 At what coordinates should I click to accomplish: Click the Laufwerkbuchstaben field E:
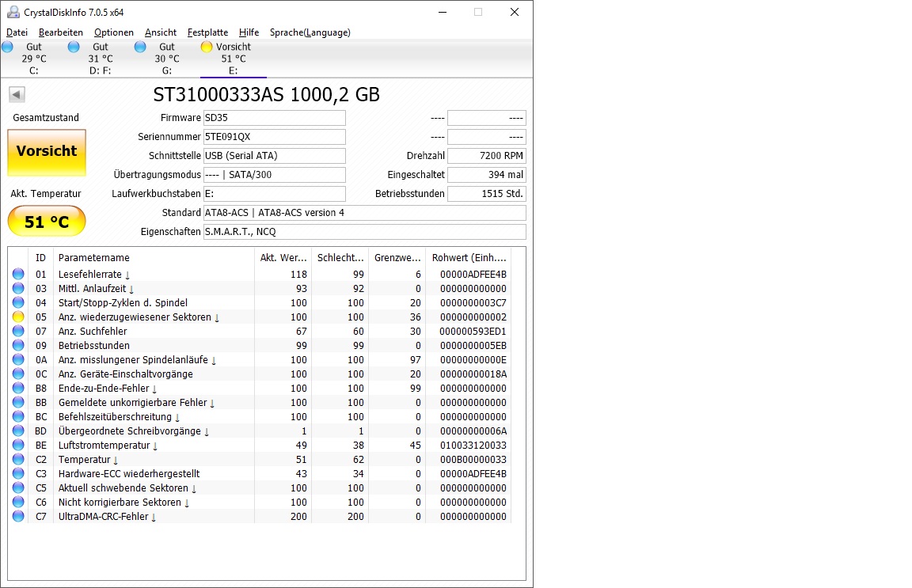click(275, 194)
